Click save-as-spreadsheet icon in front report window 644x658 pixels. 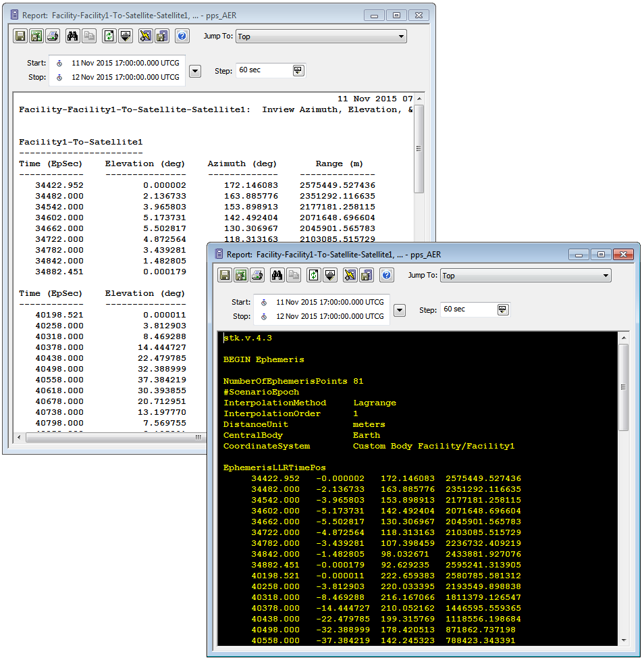point(241,275)
